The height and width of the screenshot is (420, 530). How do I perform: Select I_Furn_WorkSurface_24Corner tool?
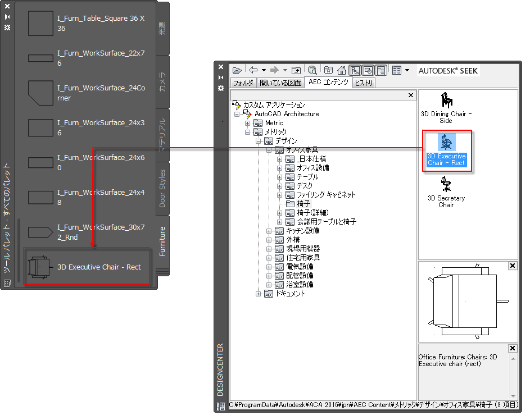coord(87,93)
